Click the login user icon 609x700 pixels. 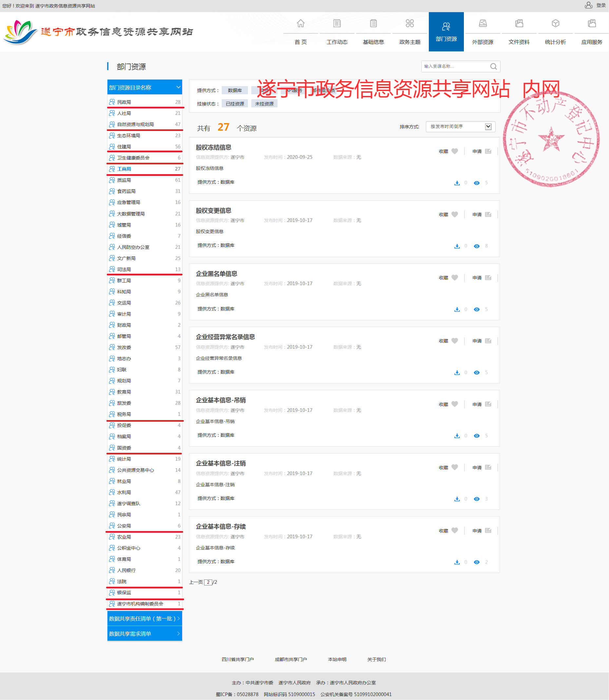point(588,6)
